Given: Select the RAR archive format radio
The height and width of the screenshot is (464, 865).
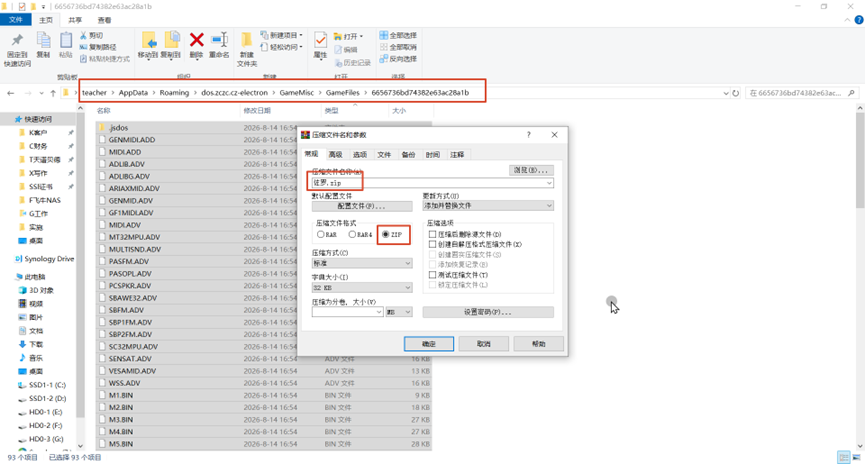Looking at the screenshot, I should [321, 234].
